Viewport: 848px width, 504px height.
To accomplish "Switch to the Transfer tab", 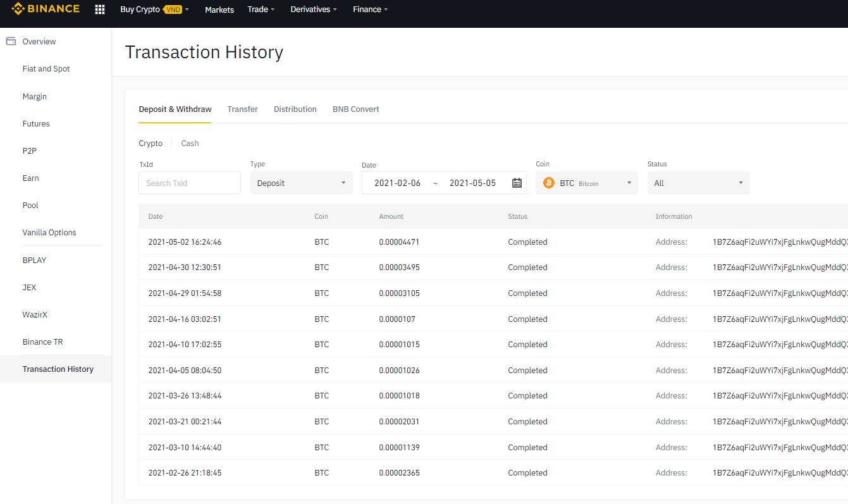I will (243, 109).
